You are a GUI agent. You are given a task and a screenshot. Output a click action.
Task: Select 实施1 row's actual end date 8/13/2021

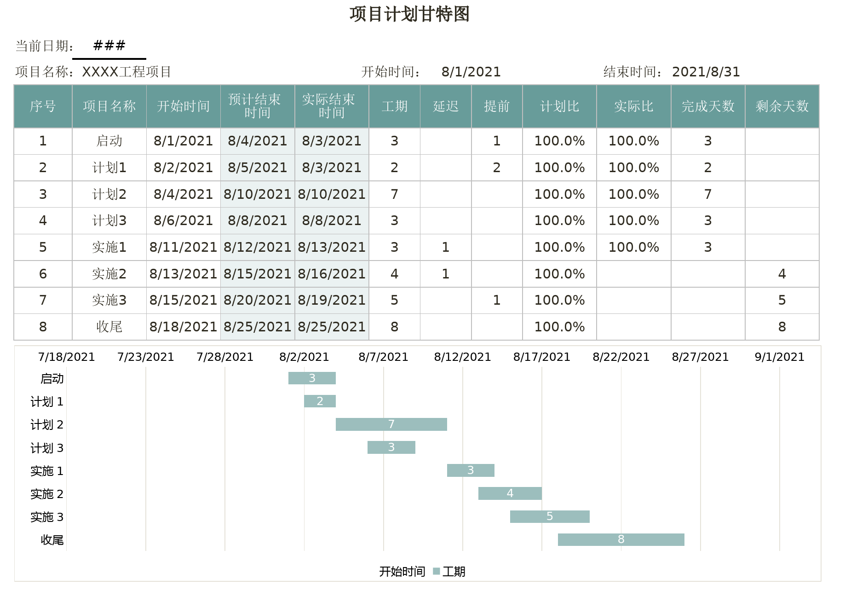click(332, 247)
